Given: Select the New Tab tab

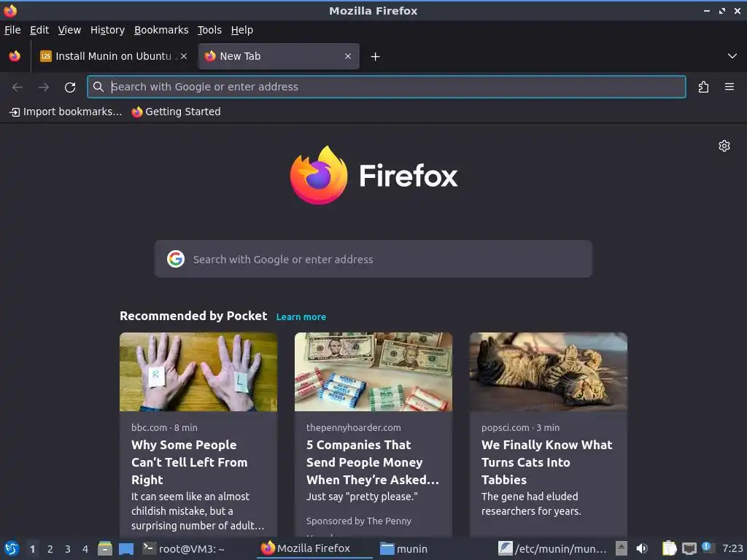Looking at the screenshot, I should coord(279,56).
